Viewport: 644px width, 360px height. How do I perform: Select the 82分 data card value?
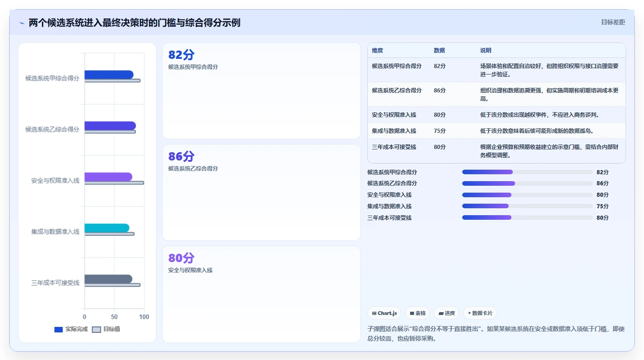tap(181, 55)
